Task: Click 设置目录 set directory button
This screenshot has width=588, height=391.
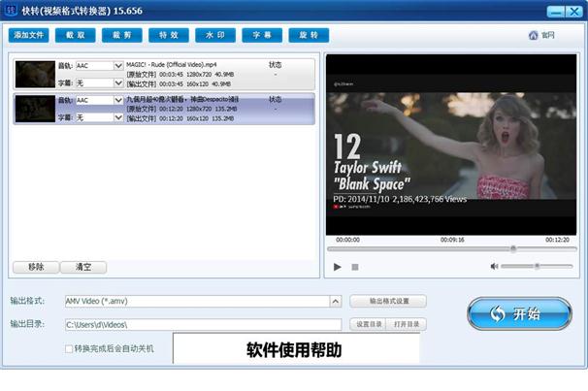Action: tap(369, 324)
